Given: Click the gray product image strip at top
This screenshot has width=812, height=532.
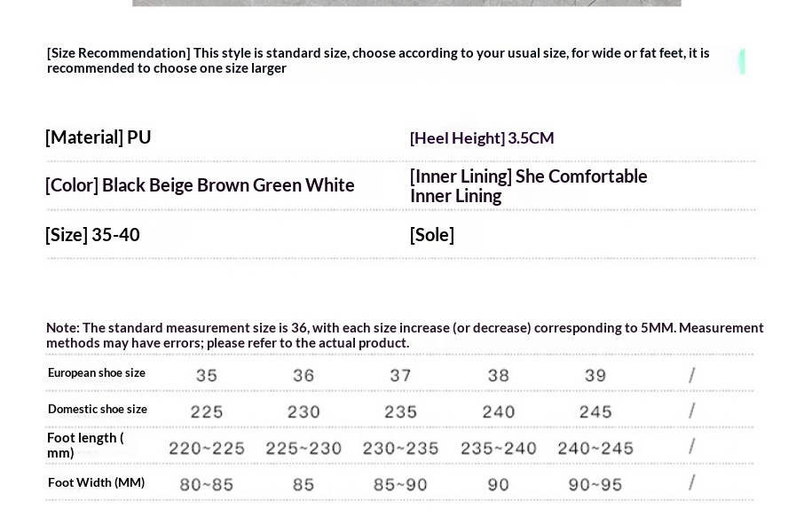Looking at the screenshot, I should tap(406, 3).
